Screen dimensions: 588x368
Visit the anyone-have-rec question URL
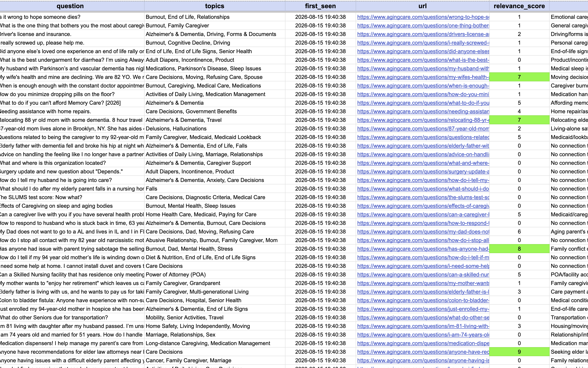[x=423, y=352]
